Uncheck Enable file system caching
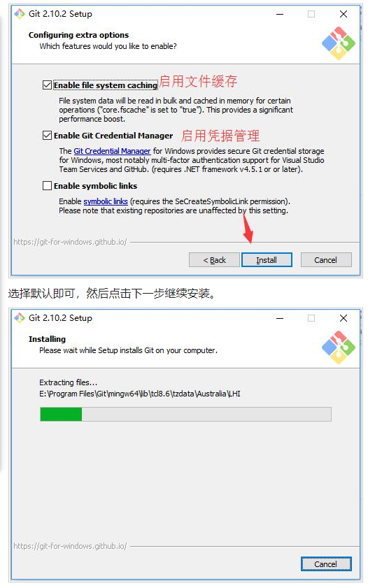 pos(47,85)
